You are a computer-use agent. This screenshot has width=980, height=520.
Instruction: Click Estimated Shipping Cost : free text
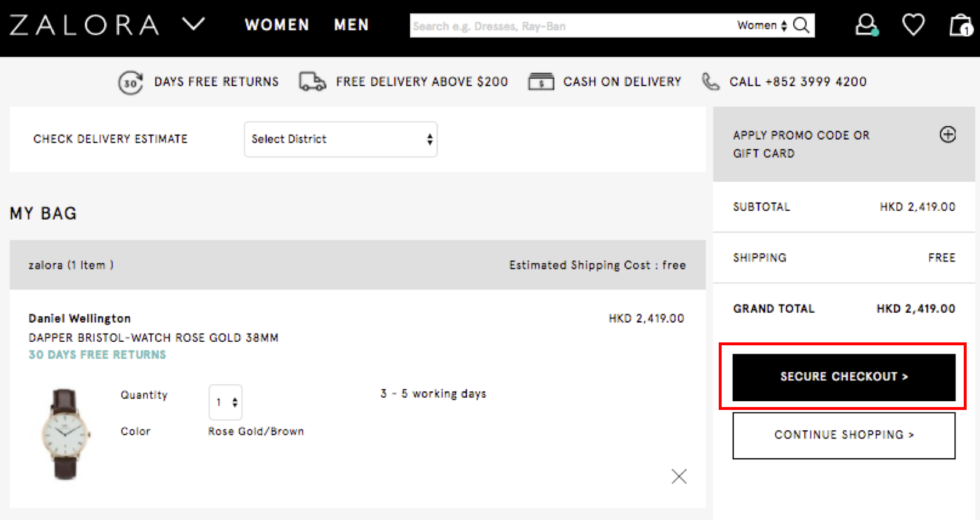tap(598, 265)
